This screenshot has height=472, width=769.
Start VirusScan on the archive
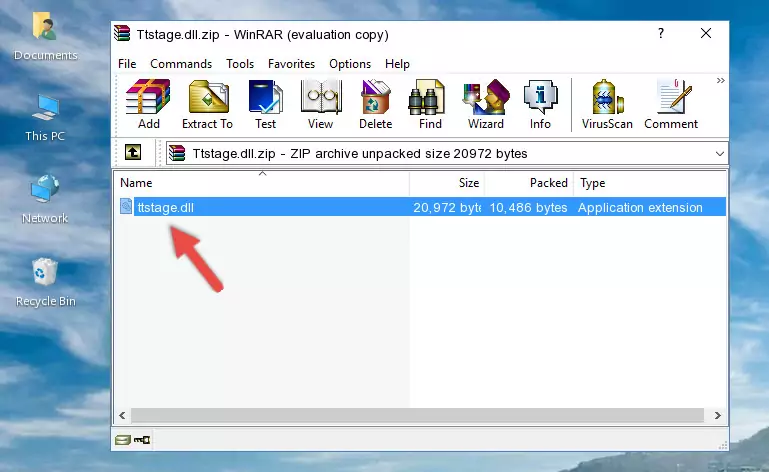click(x=607, y=105)
